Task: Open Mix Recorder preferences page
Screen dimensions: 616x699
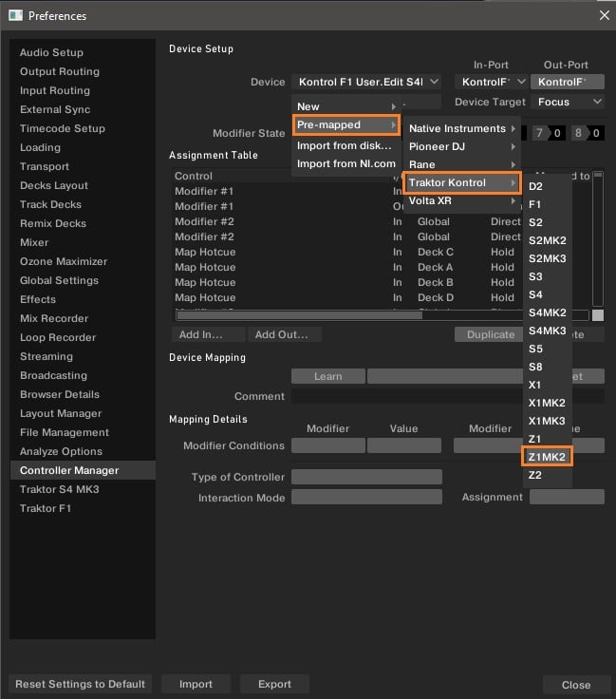Action: point(83,319)
